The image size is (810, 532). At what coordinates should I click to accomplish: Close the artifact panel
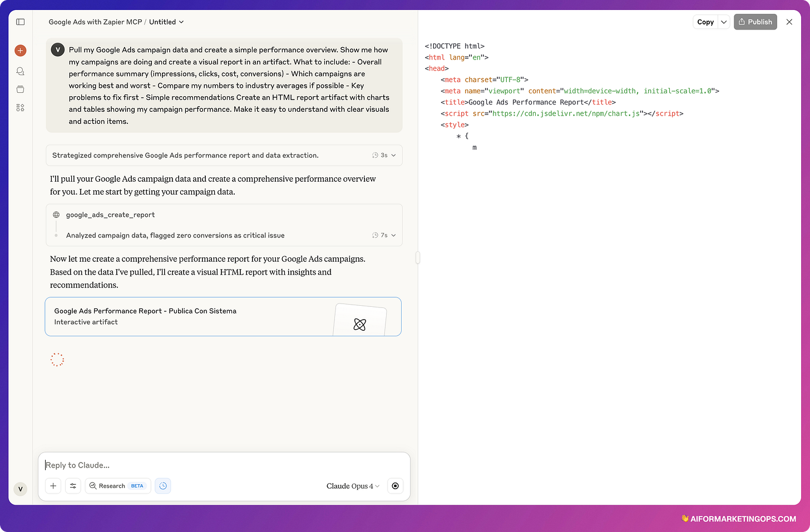coord(789,22)
